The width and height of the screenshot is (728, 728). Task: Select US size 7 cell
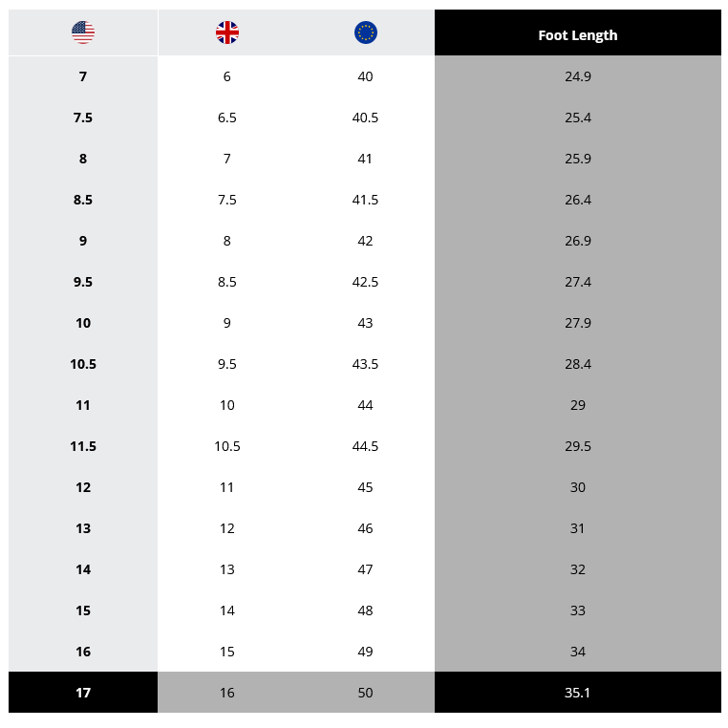(83, 76)
